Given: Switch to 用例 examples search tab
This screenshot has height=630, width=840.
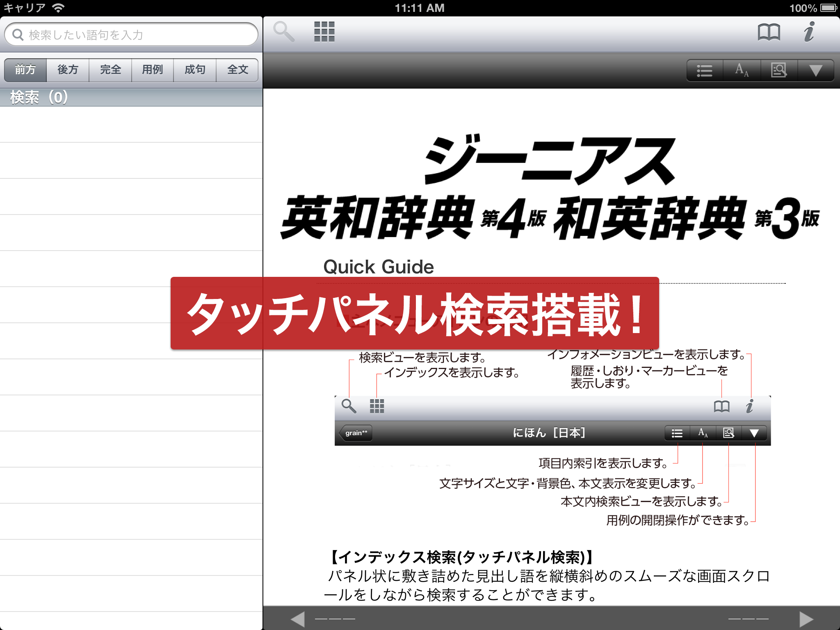Looking at the screenshot, I should (153, 70).
